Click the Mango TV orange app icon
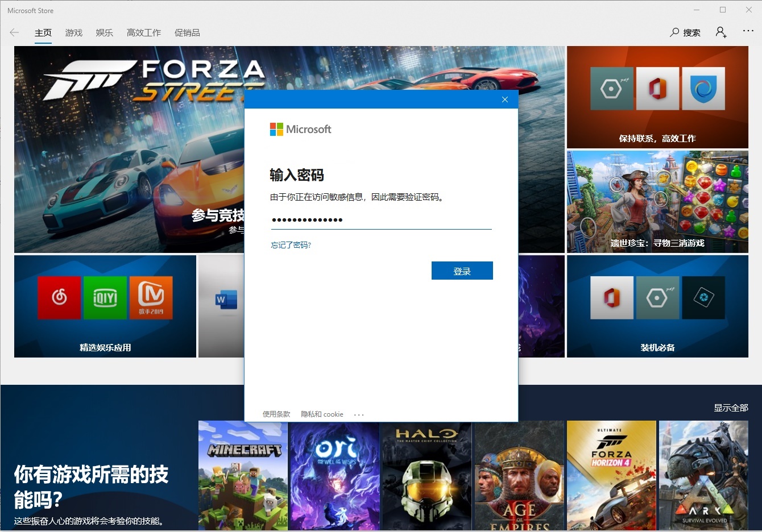 pos(151,297)
